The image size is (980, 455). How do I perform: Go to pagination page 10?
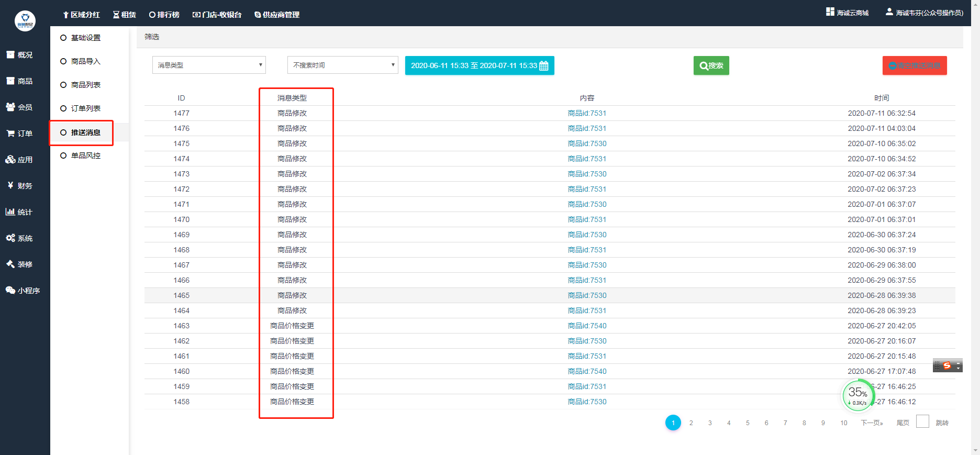(844, 423)
